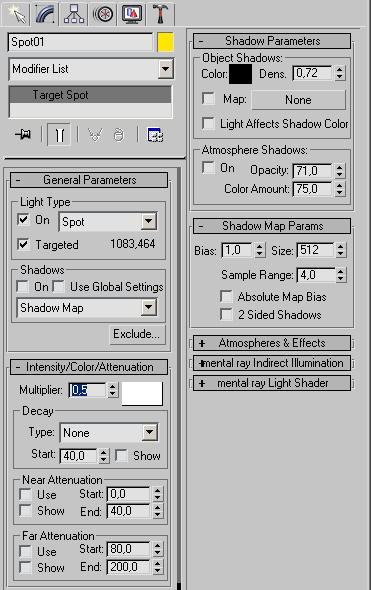371x590 pixels.
Task: Open Configure Modifier Sets icon
Action: pyautogui.click(x=155, y=135)
